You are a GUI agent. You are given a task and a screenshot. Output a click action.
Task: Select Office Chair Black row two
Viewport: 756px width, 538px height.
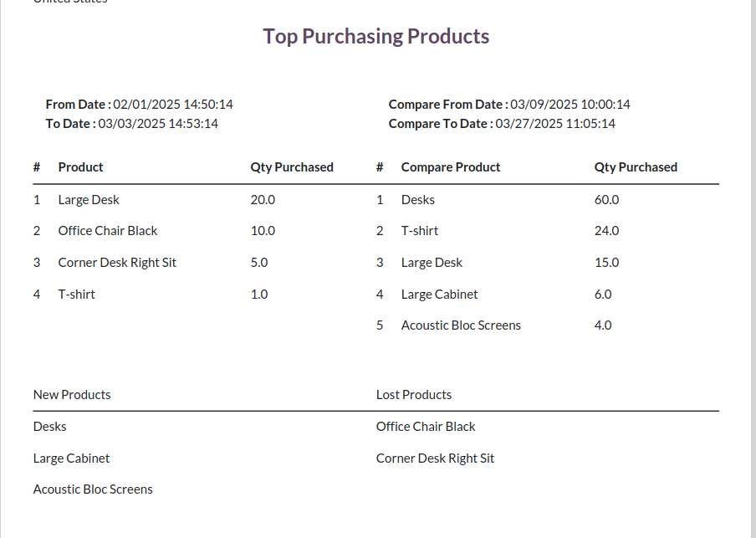click(108, 231)
